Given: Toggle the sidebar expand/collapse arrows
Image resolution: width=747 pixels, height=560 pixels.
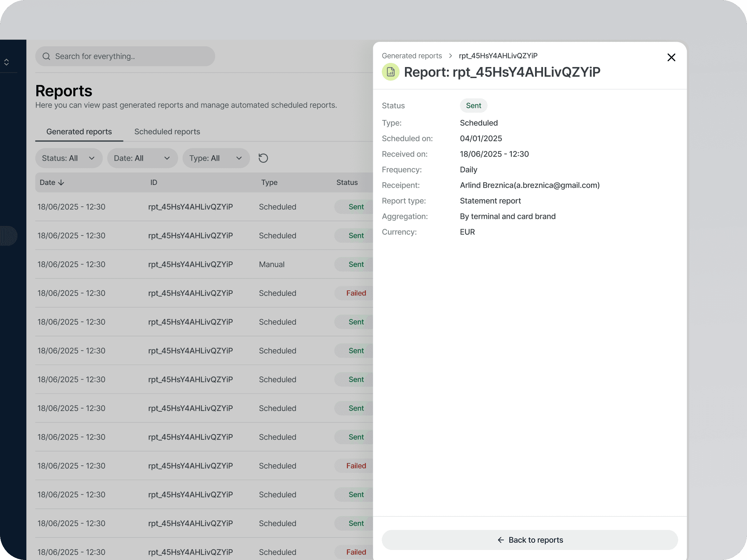Looking at the screenshot, I should click(7, 62).
